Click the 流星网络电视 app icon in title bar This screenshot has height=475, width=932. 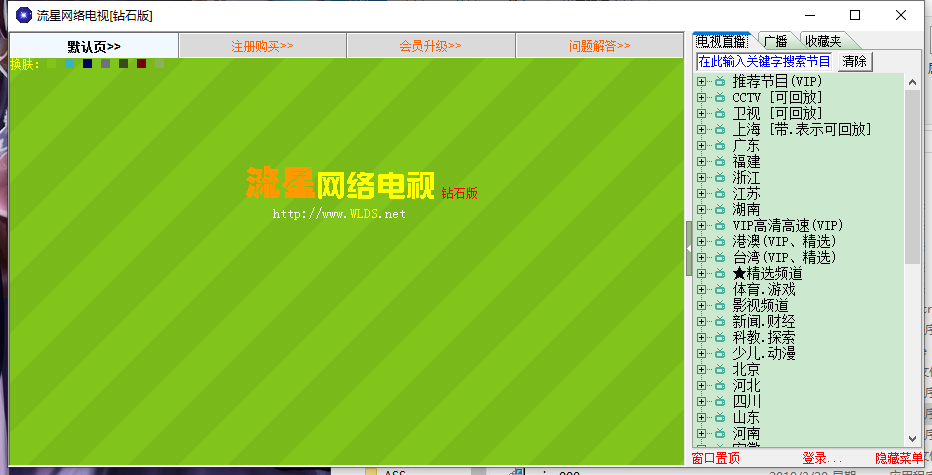click(24, 15)
